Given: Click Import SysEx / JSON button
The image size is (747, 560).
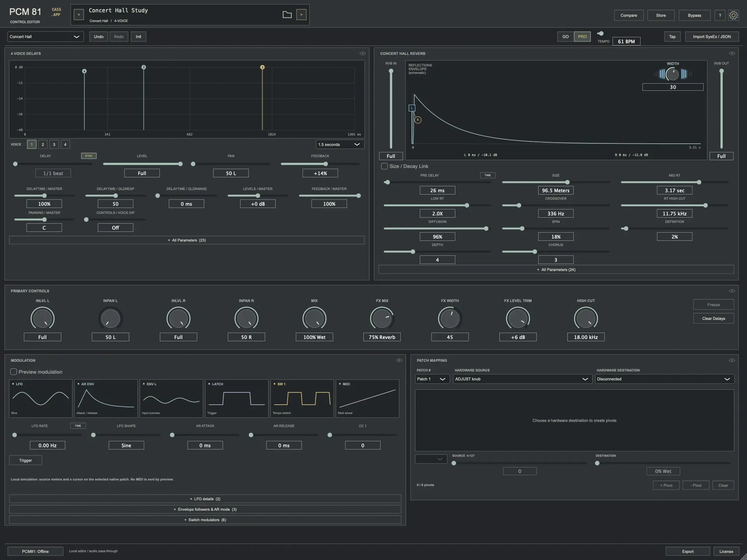Looking at the screenshot, I should 712,37.
